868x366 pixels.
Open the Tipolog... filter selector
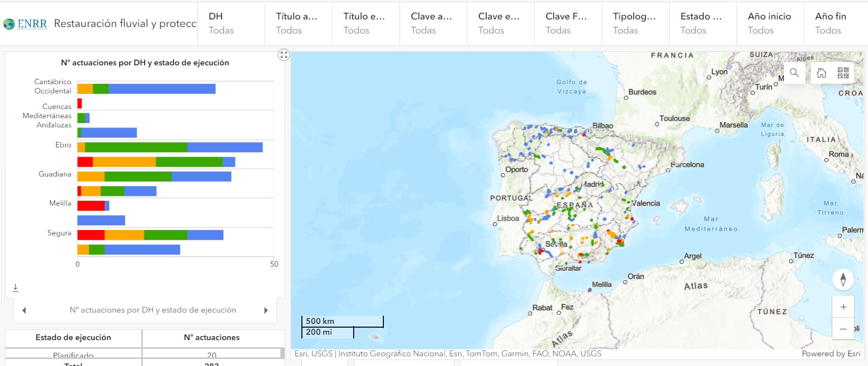(x=635, y=23)
